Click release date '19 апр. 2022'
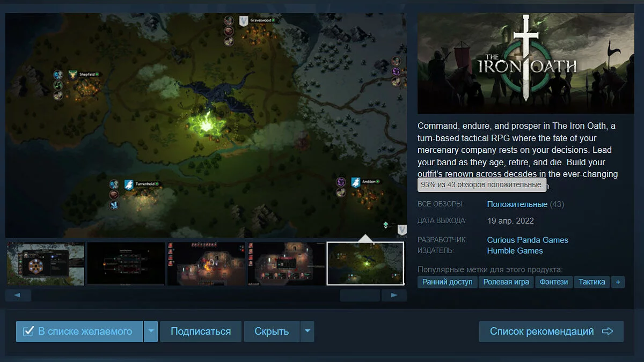Viewport: 644px width, 362px height. [x=510, y=220]
